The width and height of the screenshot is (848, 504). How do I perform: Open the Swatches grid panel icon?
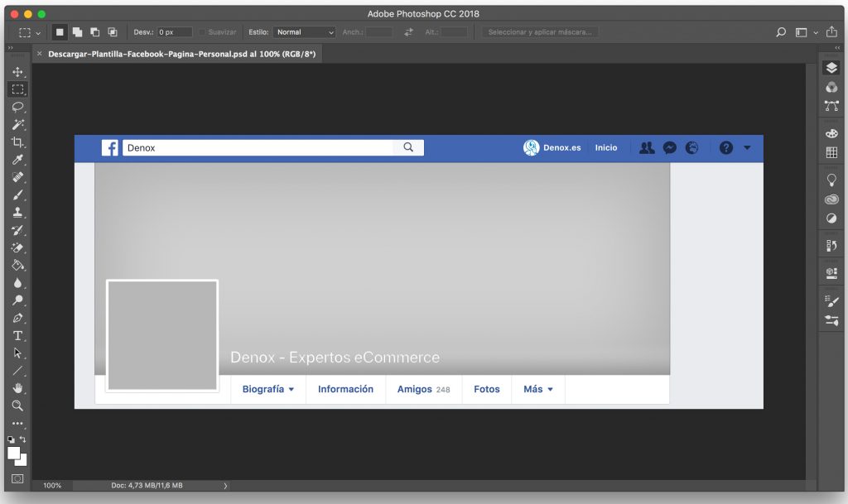pyautogui.click(x=831, y=152)
